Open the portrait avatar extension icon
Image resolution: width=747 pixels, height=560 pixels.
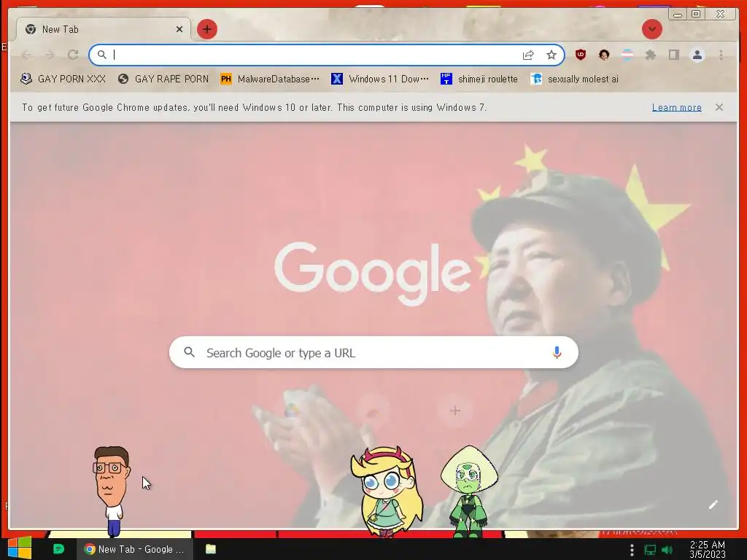pyautogui.click(x=603, y=55)
